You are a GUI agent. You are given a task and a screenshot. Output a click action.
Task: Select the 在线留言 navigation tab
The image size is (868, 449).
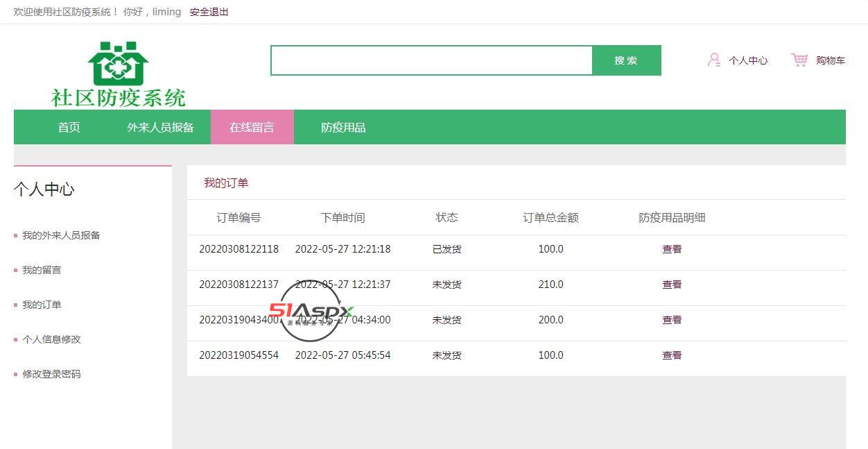click(x=252, y=127)
